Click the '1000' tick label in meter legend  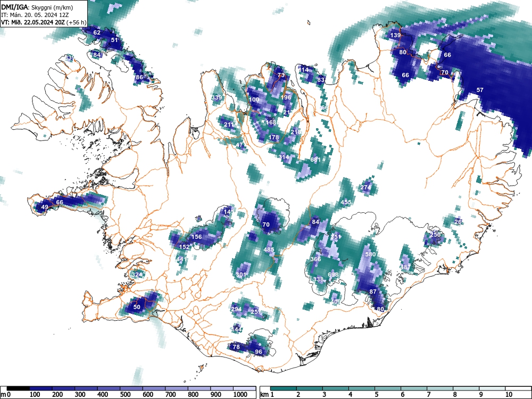point(240,395)
